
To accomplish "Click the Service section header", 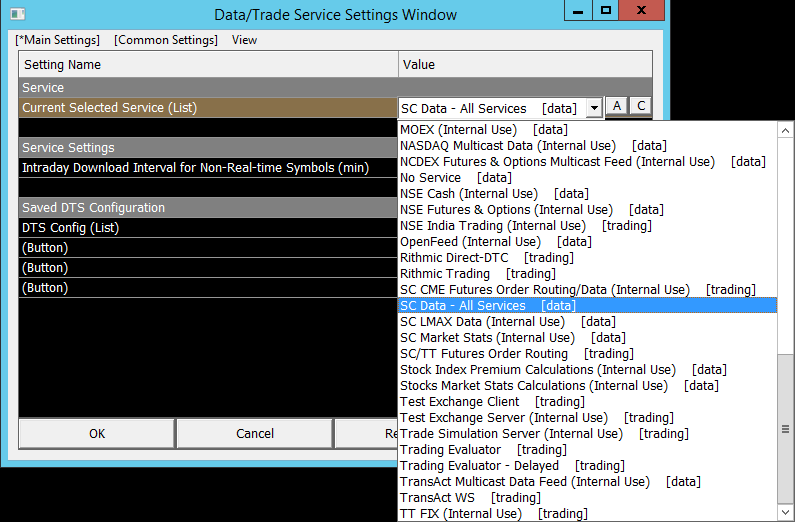I will (x=335, y=88).
